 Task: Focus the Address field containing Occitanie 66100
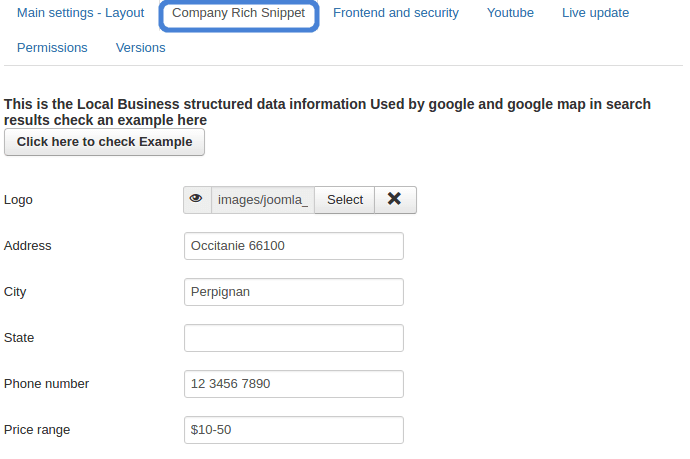(293, 246)
